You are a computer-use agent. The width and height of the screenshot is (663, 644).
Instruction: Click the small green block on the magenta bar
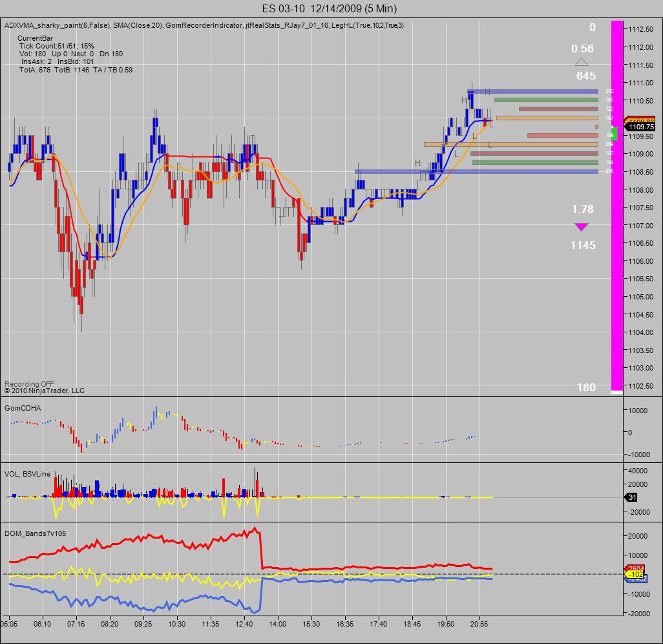click(x=615, y=134)
